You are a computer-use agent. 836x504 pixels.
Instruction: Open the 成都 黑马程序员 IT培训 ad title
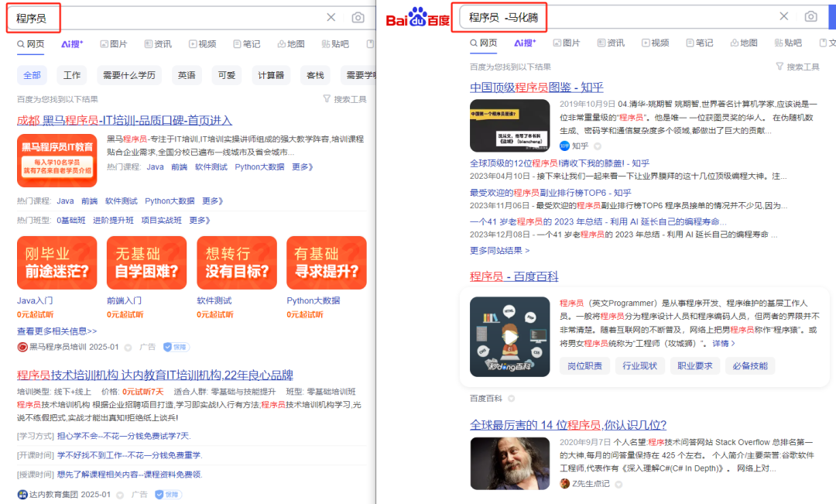click(125, 121)
